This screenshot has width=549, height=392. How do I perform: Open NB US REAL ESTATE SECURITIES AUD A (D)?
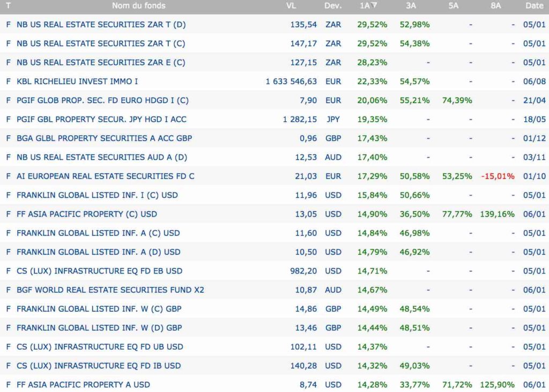[102, 157]
